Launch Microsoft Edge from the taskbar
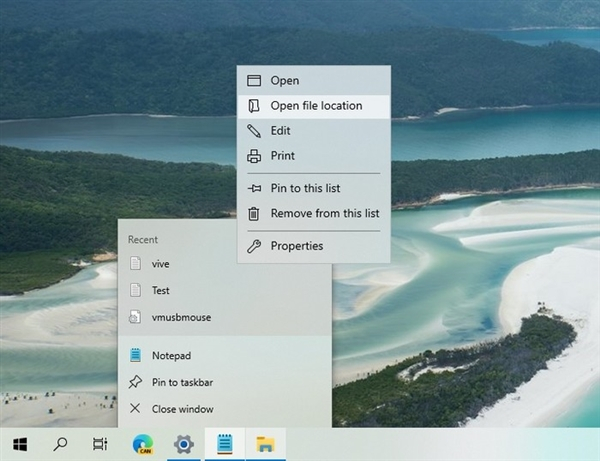Image resolution: width=600 pixels, height=461 pixels. (142, 443)
